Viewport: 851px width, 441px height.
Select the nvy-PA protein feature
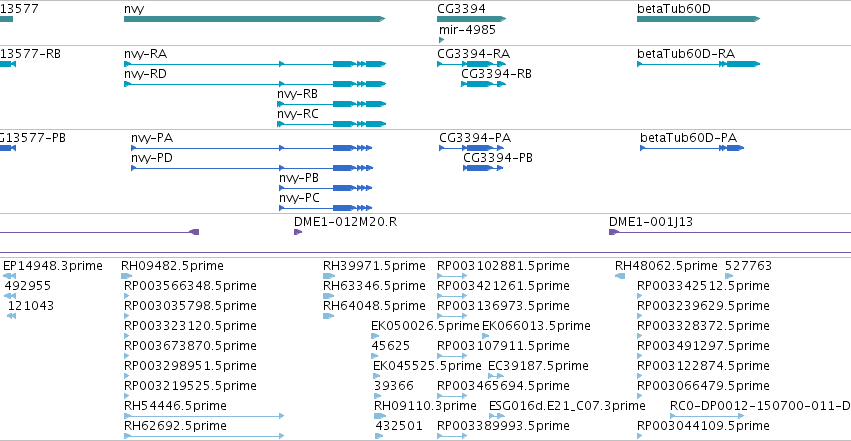[252, 148]
